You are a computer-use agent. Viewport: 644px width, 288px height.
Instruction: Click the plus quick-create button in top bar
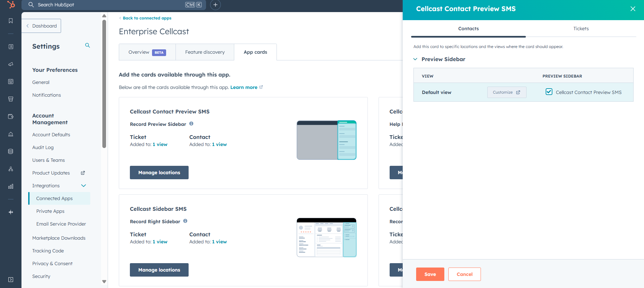point(215,5)
